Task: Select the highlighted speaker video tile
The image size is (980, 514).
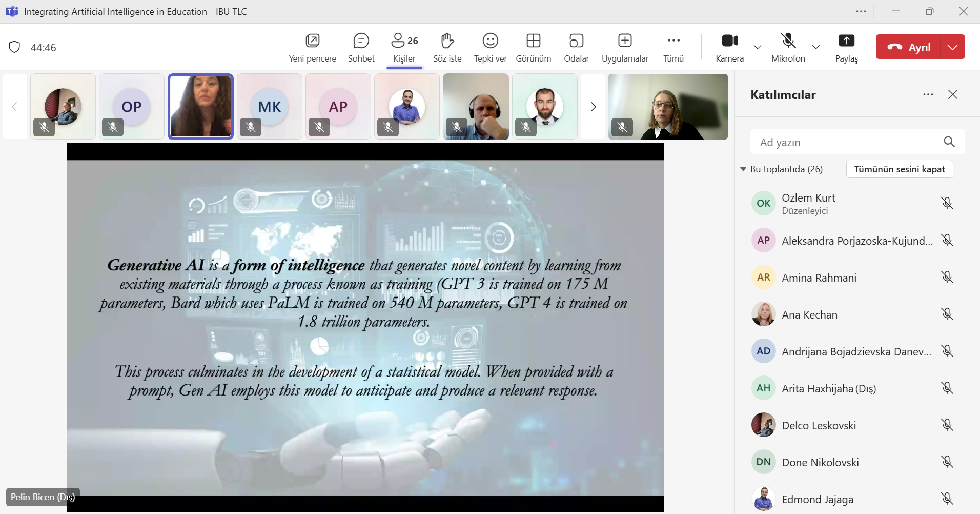Action: pyautogui.click(x=200, y=107)
